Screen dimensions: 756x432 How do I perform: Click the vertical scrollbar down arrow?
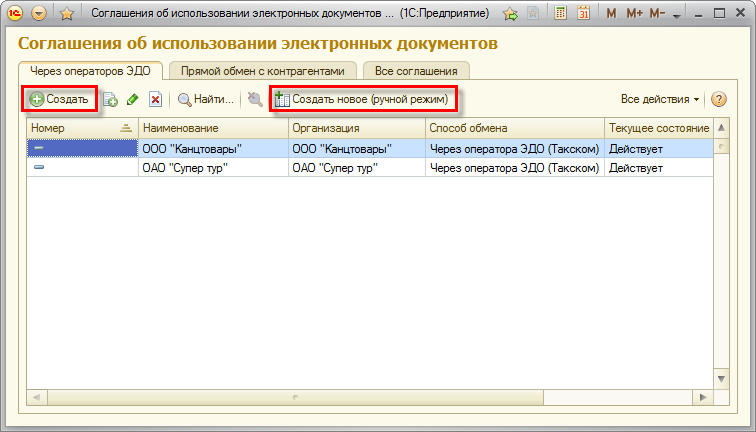click(x=721, y=379)
